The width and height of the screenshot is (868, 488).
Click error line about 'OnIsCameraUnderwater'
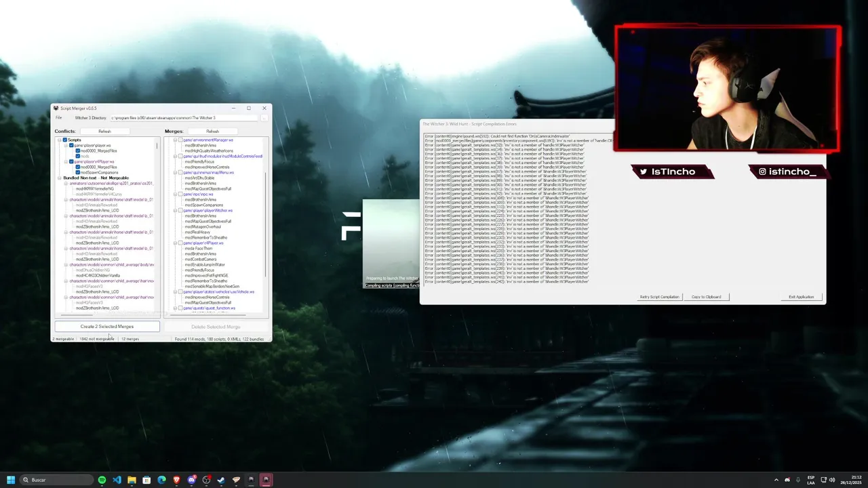(497, 136)
